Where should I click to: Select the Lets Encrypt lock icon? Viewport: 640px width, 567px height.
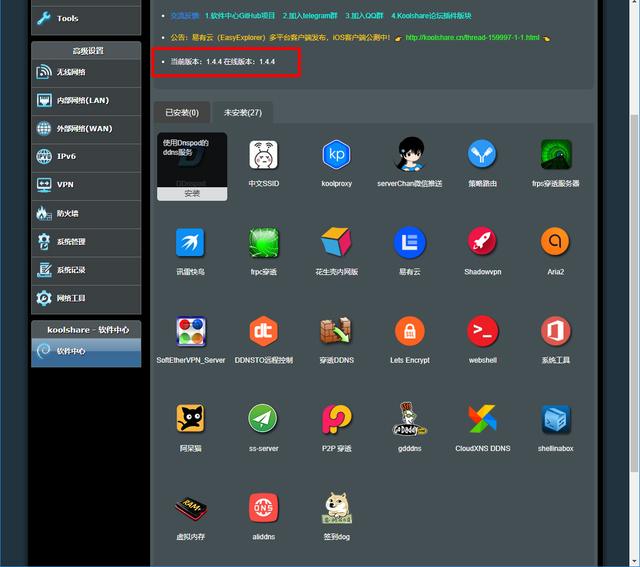coord(409,331)
